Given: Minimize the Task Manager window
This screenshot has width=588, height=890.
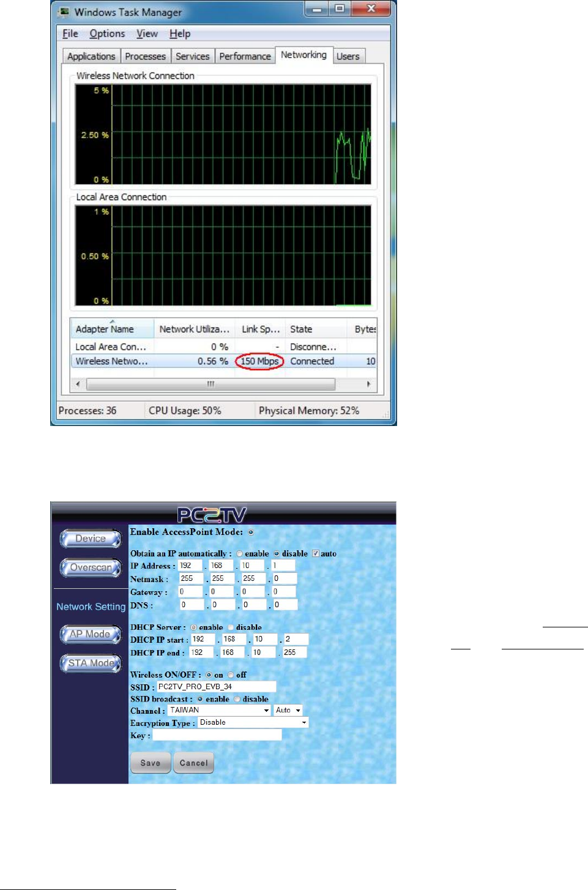Looking at the screenshot, I should point(317,9).
